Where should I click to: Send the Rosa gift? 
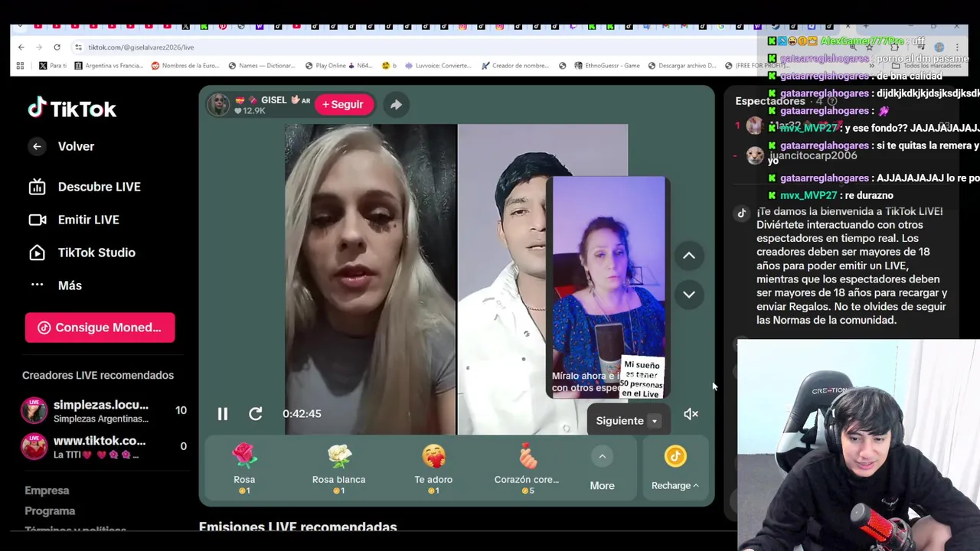[244, 470]
